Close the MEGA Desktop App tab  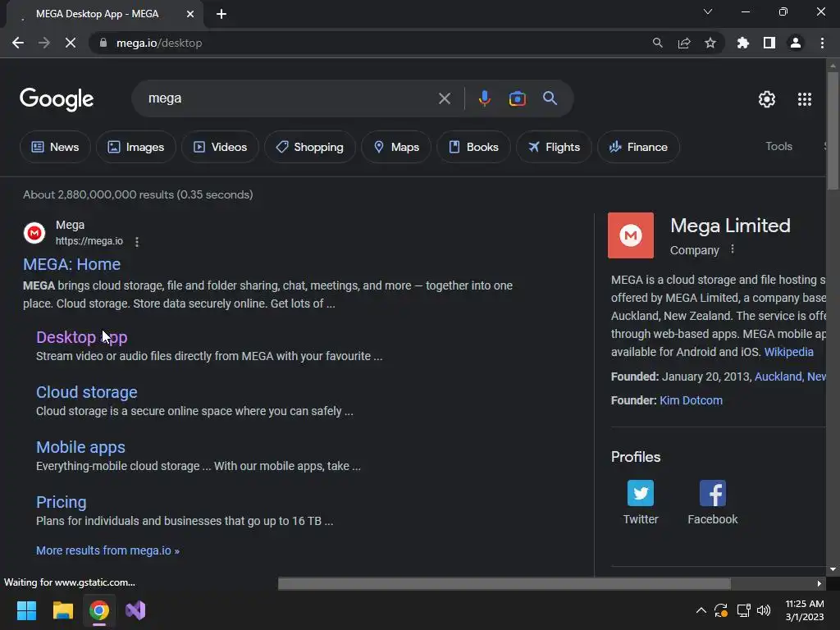coord(190,14)
